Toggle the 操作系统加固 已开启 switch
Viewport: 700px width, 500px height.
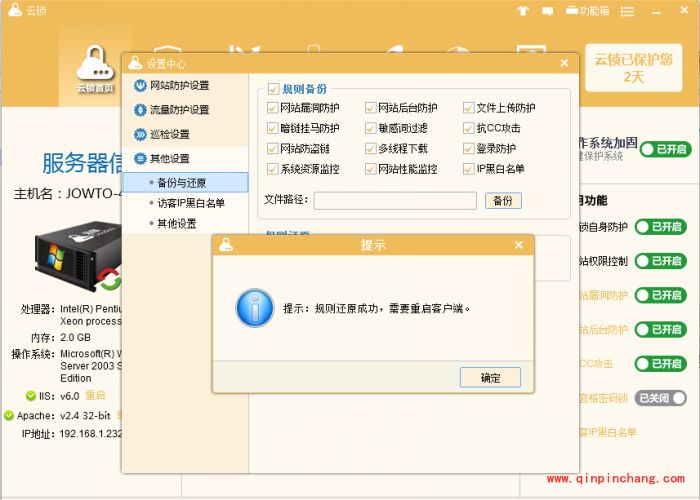666,149
